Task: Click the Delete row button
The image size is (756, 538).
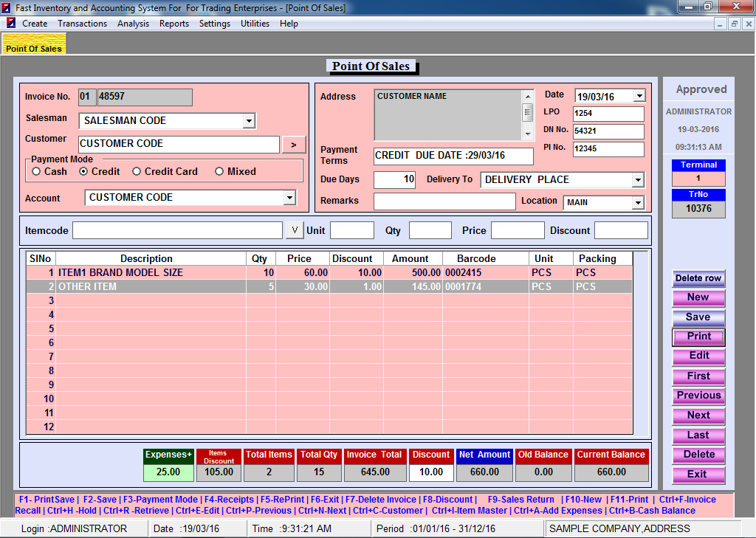Action: pyautogui.click(x=698, y=278)
